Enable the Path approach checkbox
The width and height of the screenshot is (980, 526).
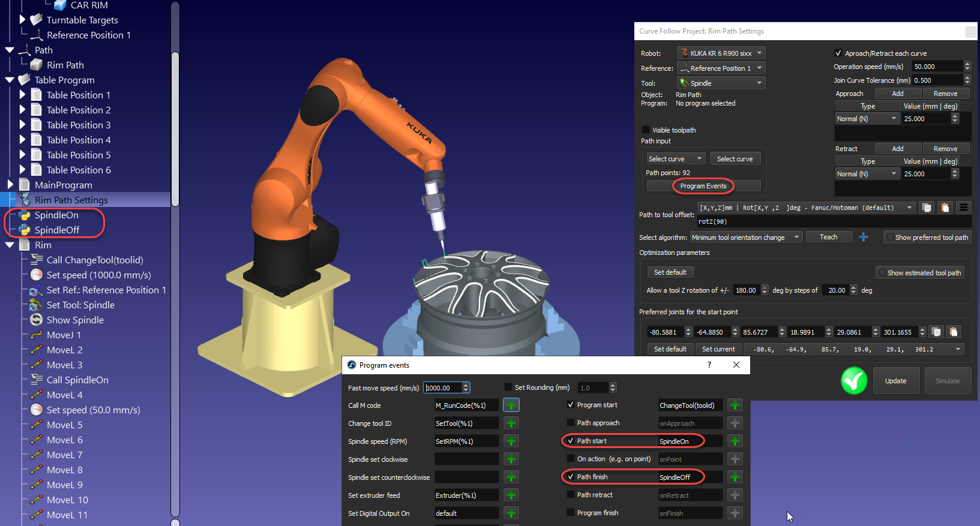(x=571, y=423)
